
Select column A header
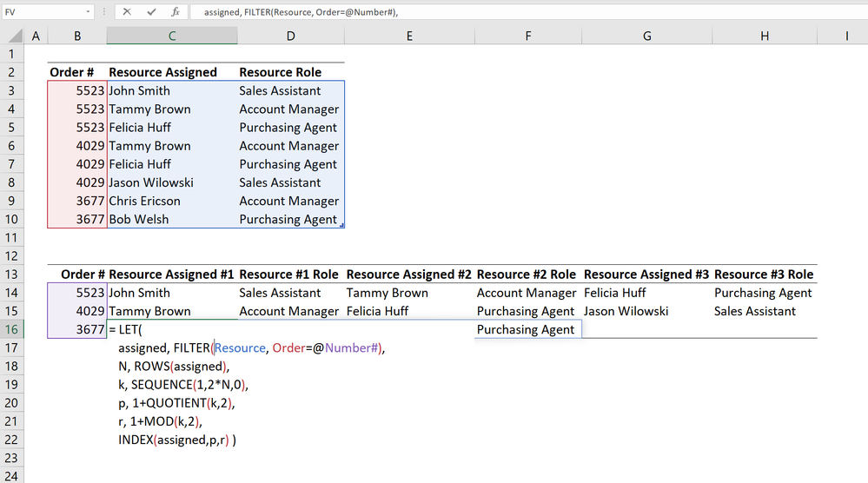point(36,36)
